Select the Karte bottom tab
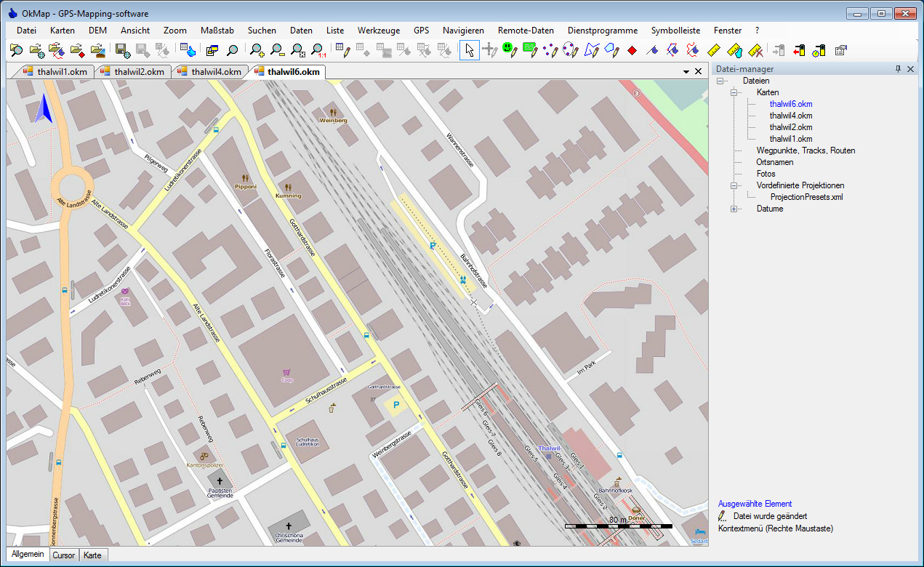The width and height of the screenshot is (924, 567). tap(93, 555)
